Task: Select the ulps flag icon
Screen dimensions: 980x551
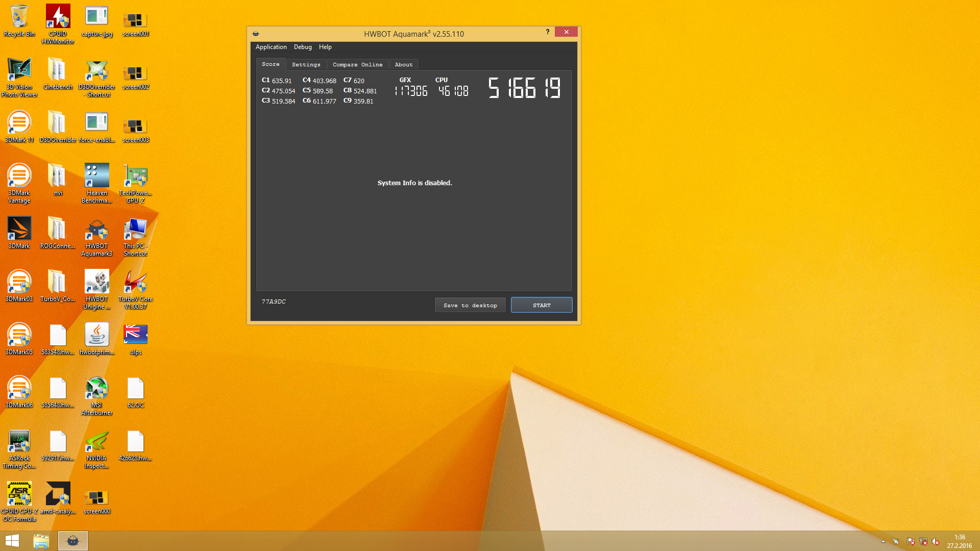Action: coord(135,339)
